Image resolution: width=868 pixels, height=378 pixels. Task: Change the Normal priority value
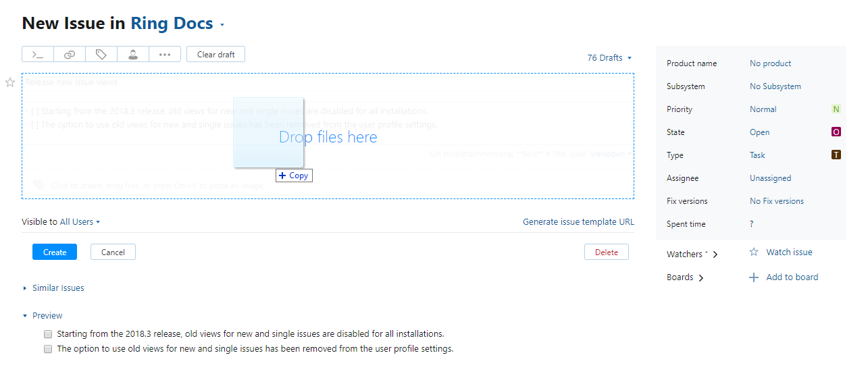coord(763,109)
